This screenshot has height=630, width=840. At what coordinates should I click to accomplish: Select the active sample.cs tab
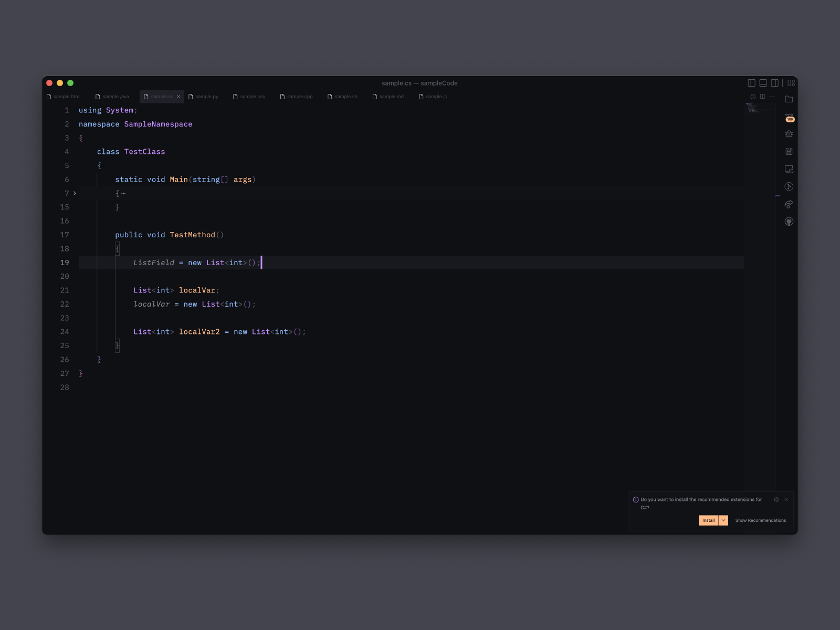tap(162, 97)
